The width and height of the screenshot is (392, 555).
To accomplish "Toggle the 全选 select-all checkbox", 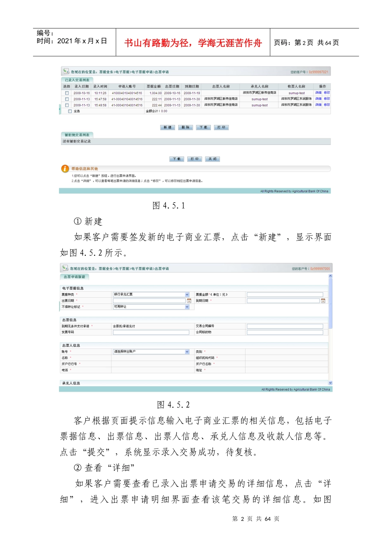I will 70,111.
